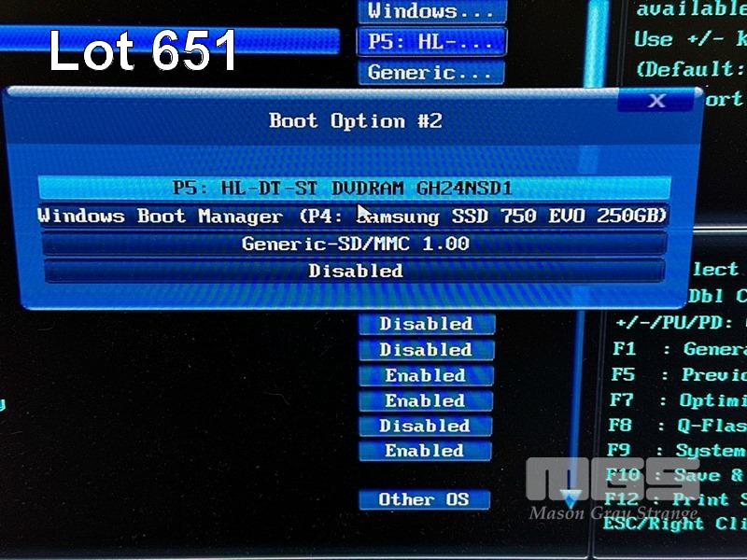Click the highlighted blue selection bar at left
The width and height of the screenshot is (747, 560).
(168, 40)
